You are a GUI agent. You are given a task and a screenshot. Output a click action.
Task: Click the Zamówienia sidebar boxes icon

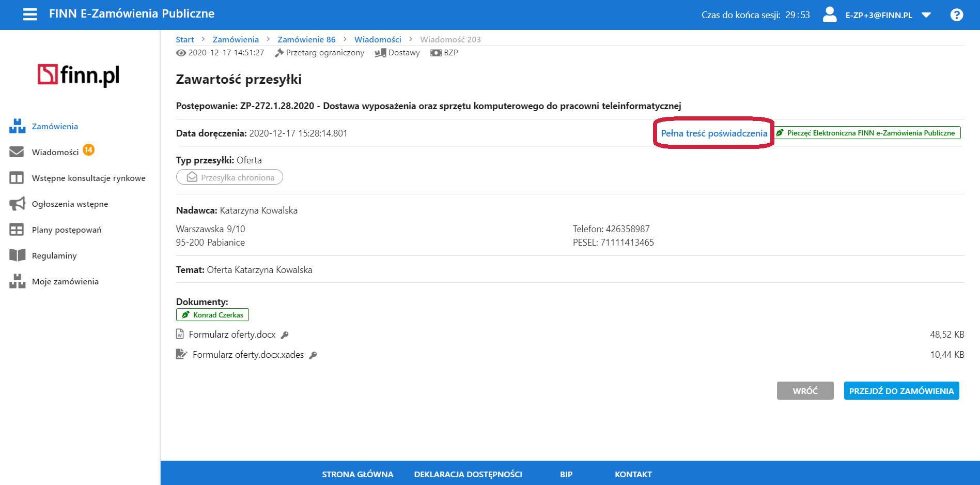click(17, 126)
